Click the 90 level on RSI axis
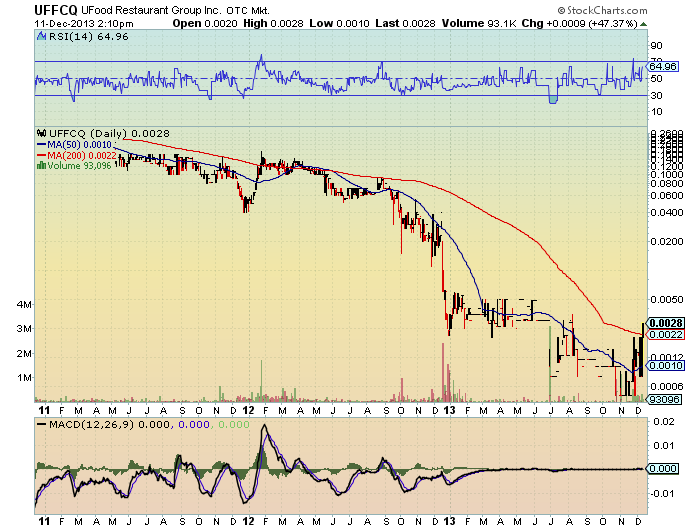The image size is (700, 530). coord(657,46)
